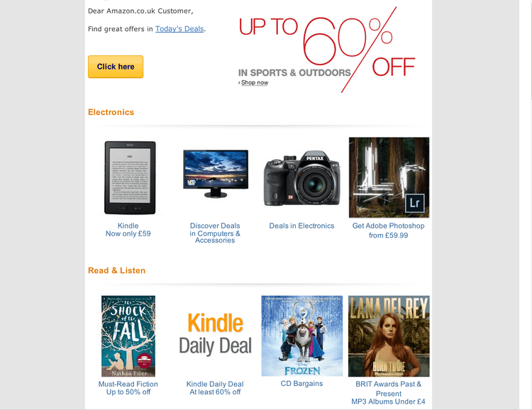Open Must-Read Fiction Up to 50% off
This screenshot has width=532, height=410.
[x=128, y=388]
